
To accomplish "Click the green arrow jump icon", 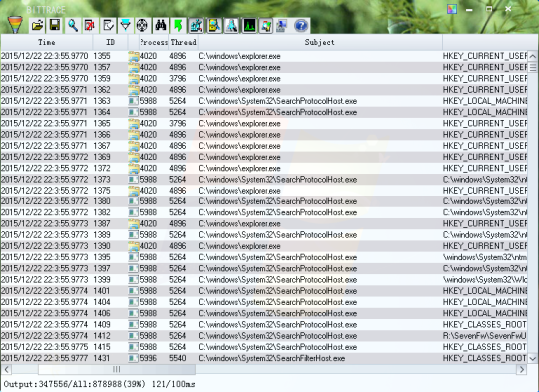I will pyautogui.click(x=178, y=25).
